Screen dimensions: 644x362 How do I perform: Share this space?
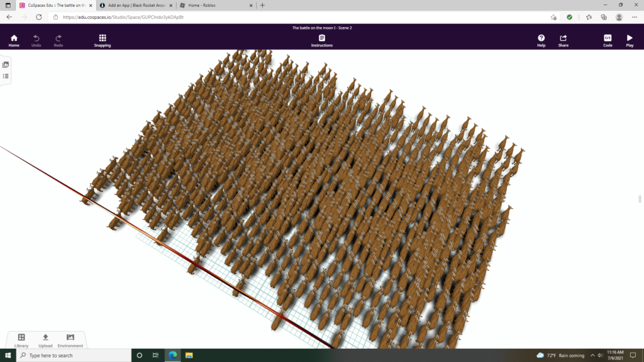tap(563, 41)
